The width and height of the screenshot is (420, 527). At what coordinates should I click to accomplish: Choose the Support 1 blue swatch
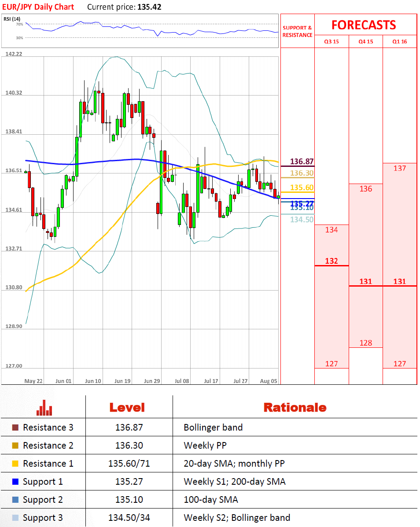[15, 482]
